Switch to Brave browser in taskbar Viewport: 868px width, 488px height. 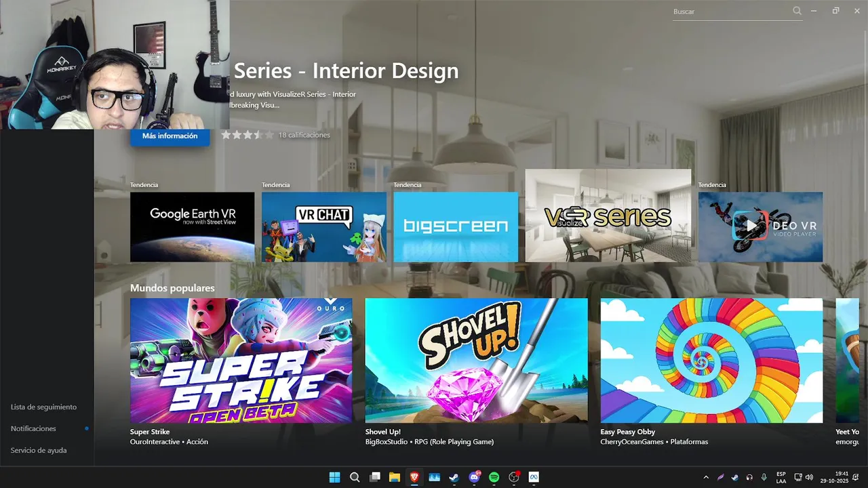pyautogui.click(x=414, y=477)
